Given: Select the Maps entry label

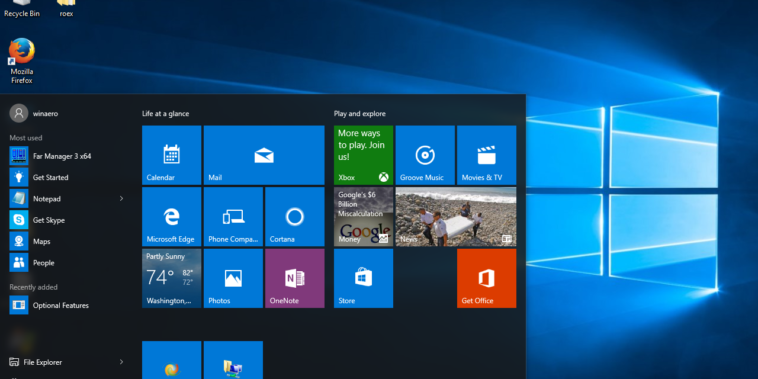Looking at the screenshot, I should click(x=41, y=241).
